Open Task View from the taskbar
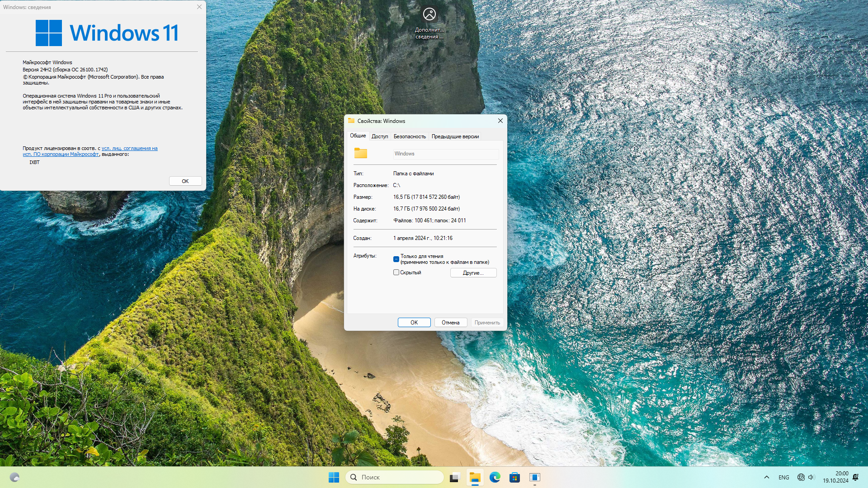 coord(454,477)
